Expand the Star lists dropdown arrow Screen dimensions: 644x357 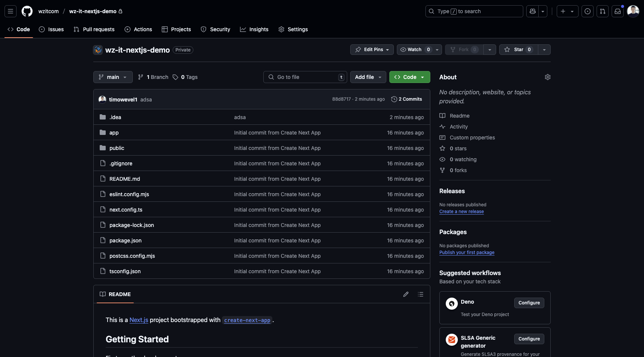[x=544, y=50]
